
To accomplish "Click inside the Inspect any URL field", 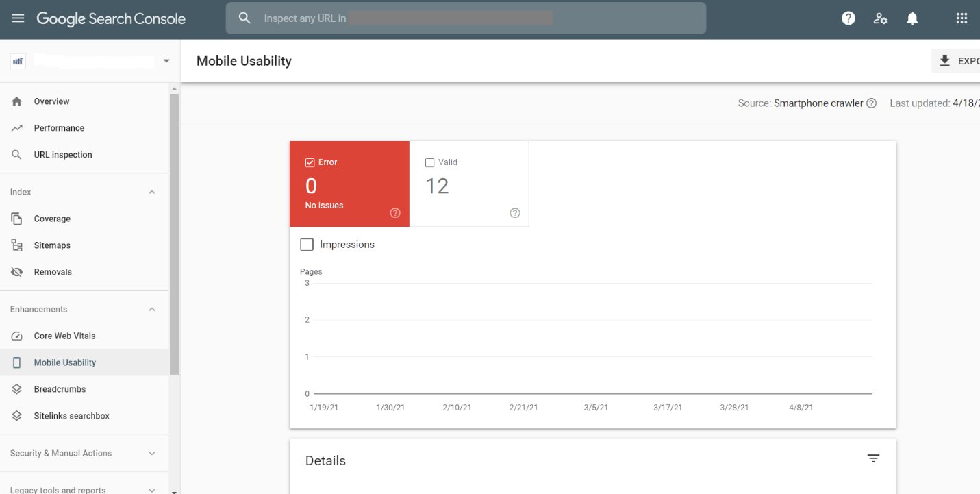I will (411, 18).
